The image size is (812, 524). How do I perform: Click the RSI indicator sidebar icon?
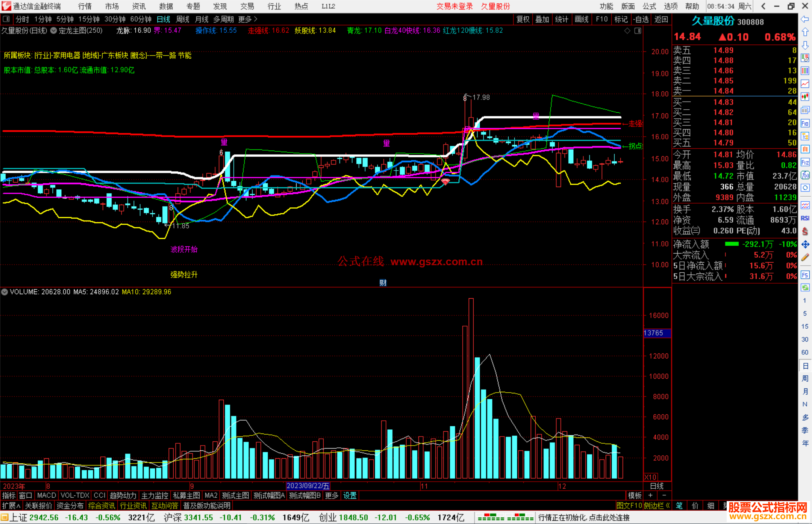click(805, 218)
